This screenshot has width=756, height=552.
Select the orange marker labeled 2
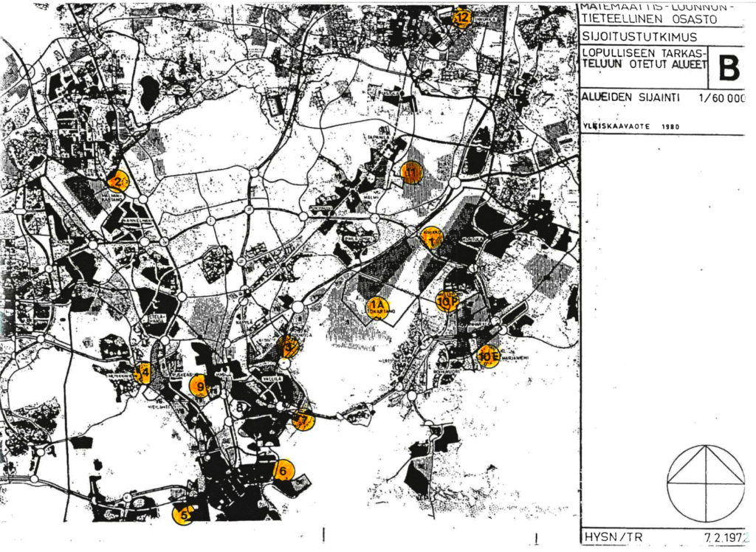[117, 181]
